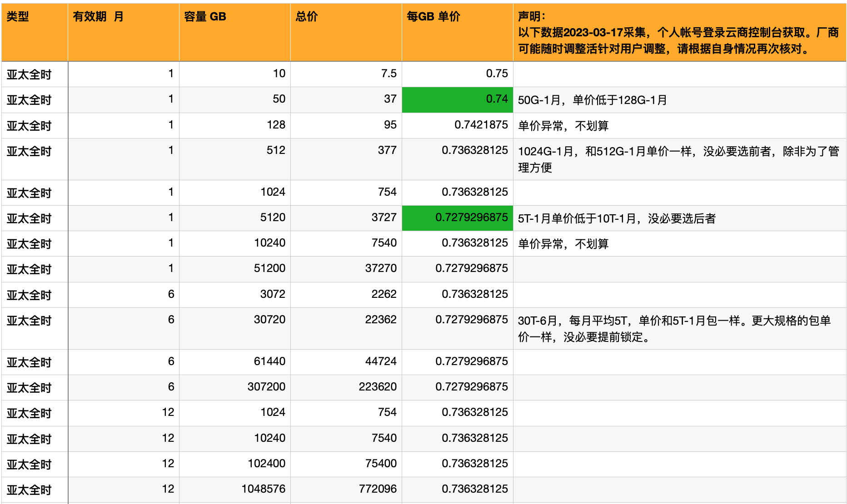The image size is (847, 504).
Task: Select capacity cell 102400
Action: [235, 464]
